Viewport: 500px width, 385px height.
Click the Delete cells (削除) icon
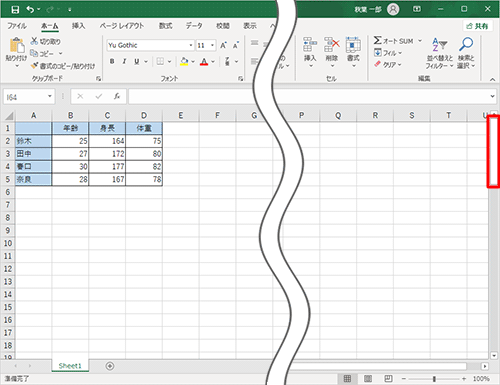[x=332, y=44]
